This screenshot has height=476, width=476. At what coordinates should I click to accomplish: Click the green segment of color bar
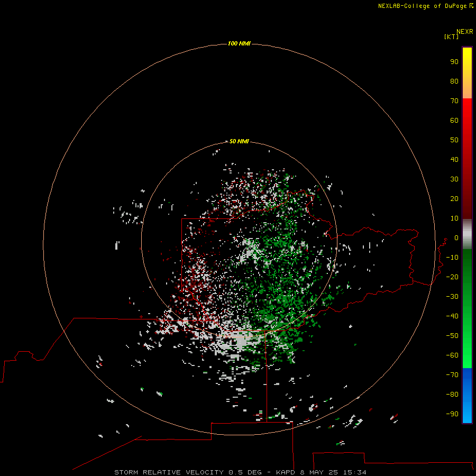(467, 309)
